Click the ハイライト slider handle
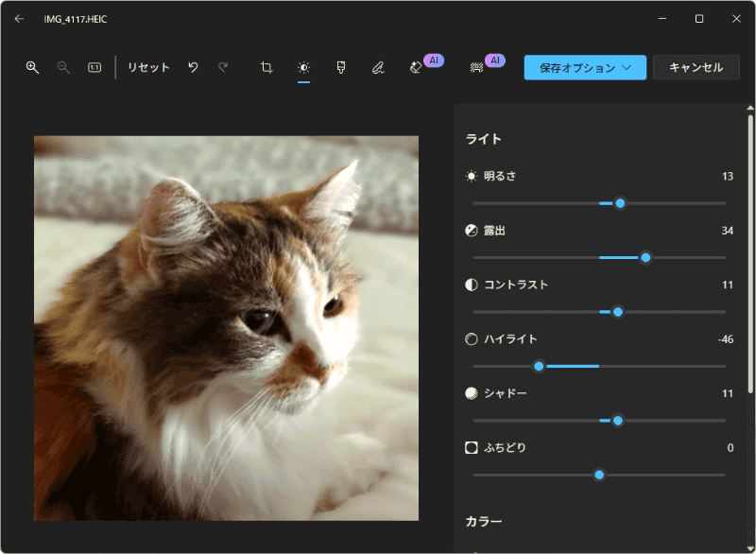This screenshot has height=554, width=756. pos(539,366)
